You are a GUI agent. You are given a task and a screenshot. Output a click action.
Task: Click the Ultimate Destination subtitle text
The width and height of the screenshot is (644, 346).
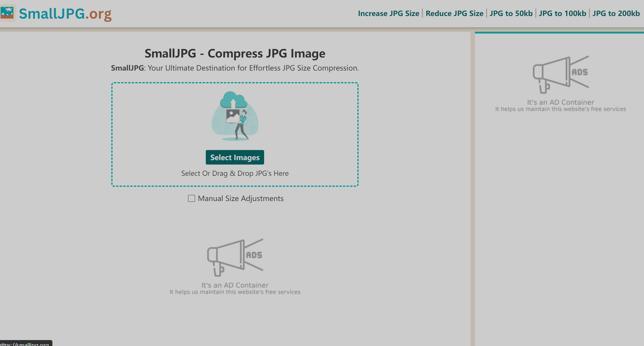(253, 68)
